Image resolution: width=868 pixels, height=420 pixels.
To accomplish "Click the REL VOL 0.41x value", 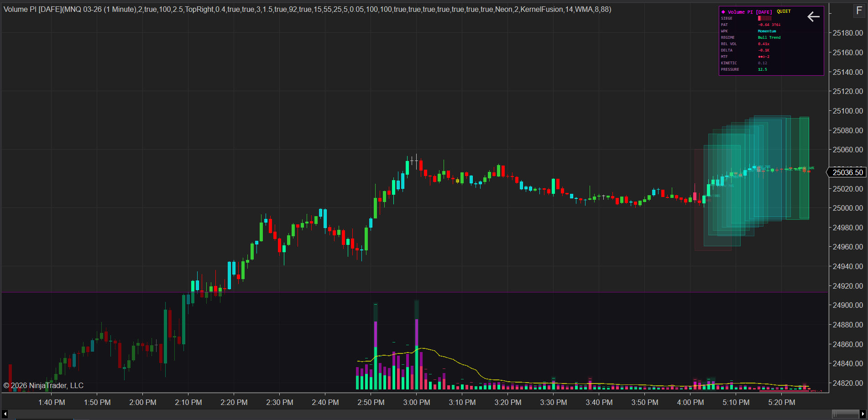I will point(763,44).
